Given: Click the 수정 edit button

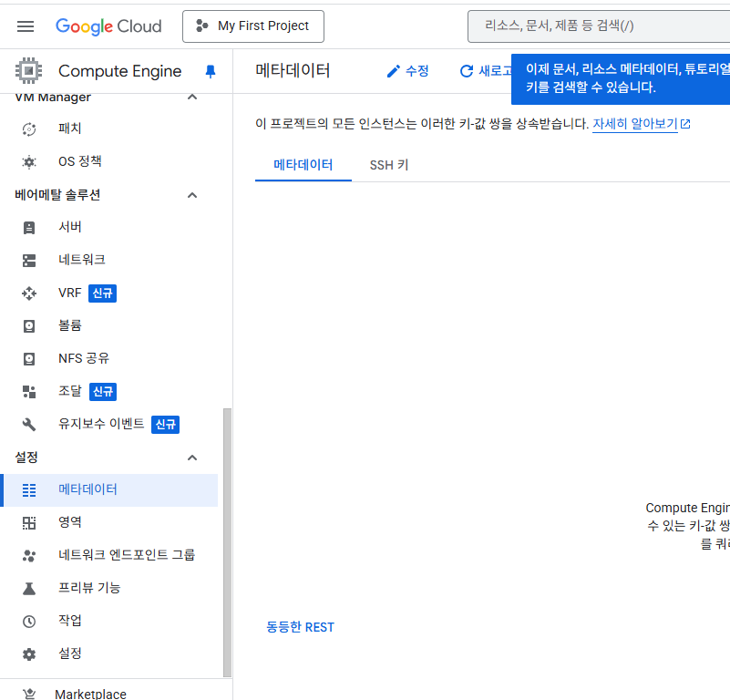Looking at the screenshot, I should 407,71.
